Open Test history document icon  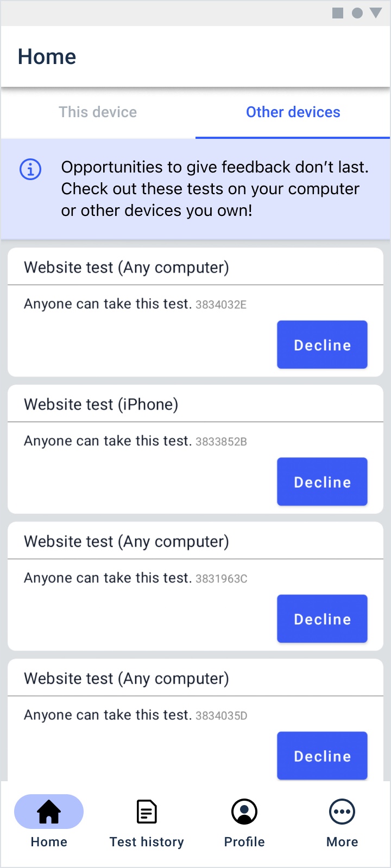coord(147,812)
